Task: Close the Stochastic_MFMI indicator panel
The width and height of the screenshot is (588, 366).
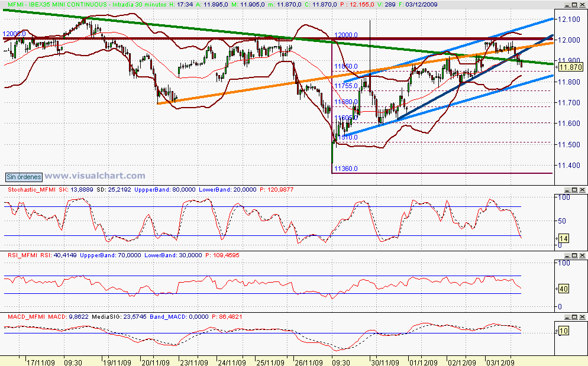Action: [x=582, y=190]
